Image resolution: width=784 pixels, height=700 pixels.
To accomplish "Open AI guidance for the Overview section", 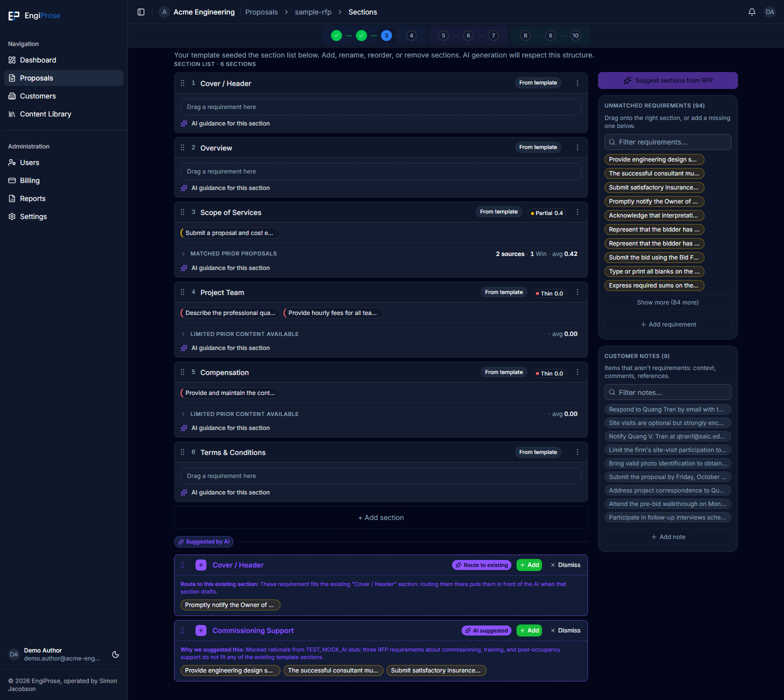I will 225,188.
